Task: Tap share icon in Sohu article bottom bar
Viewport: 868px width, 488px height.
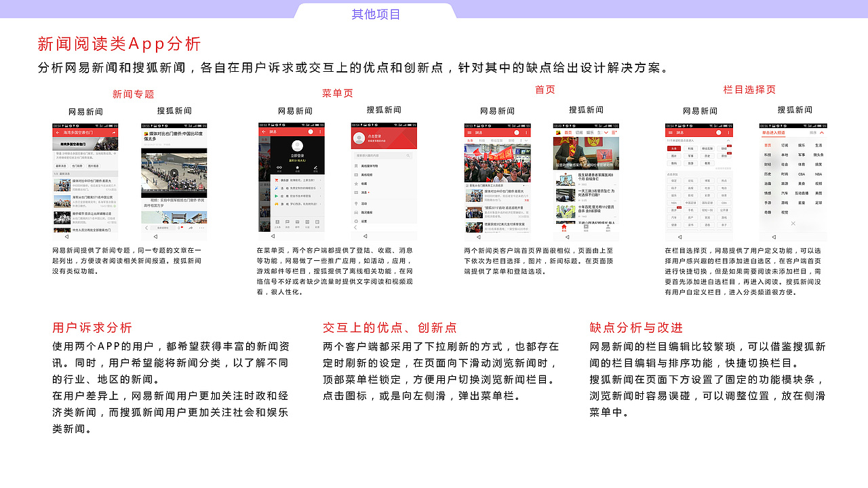Action: [x=191, y=228]
